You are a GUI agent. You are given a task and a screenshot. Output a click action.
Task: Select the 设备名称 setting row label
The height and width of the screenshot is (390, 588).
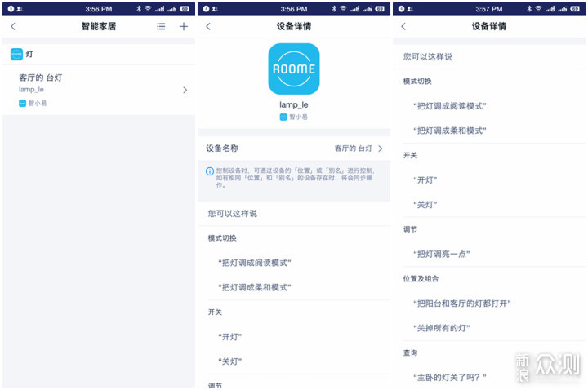pos(222,148)
